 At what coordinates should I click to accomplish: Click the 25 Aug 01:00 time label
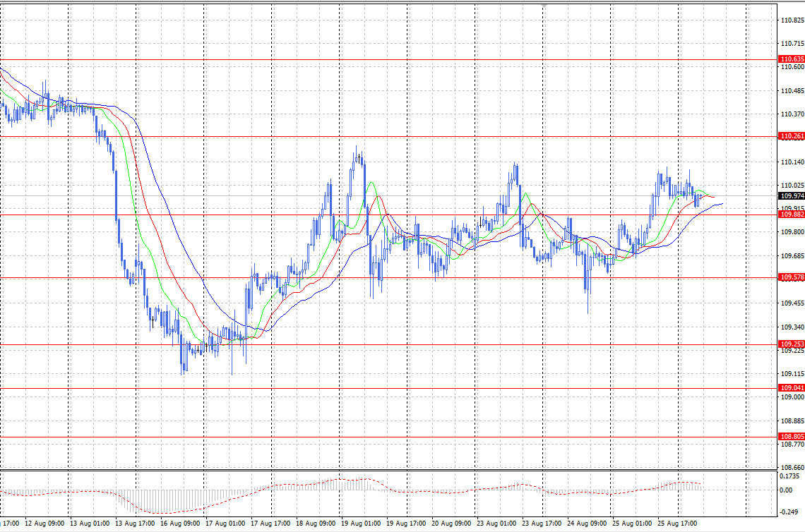pos(632,524)
